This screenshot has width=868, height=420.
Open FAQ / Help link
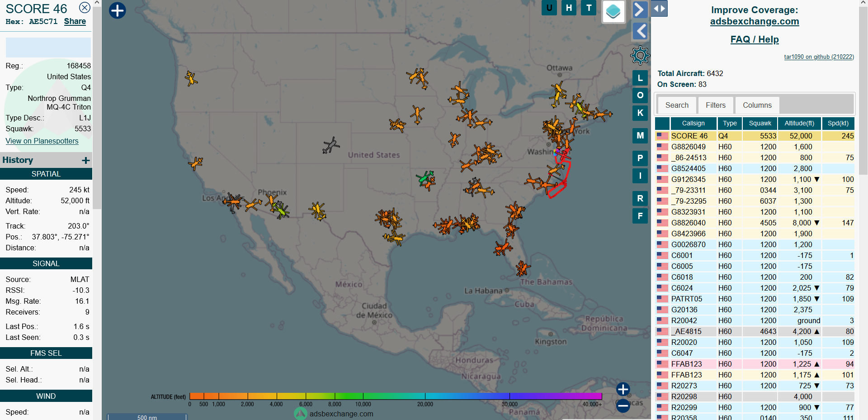[x=755, y=39]
